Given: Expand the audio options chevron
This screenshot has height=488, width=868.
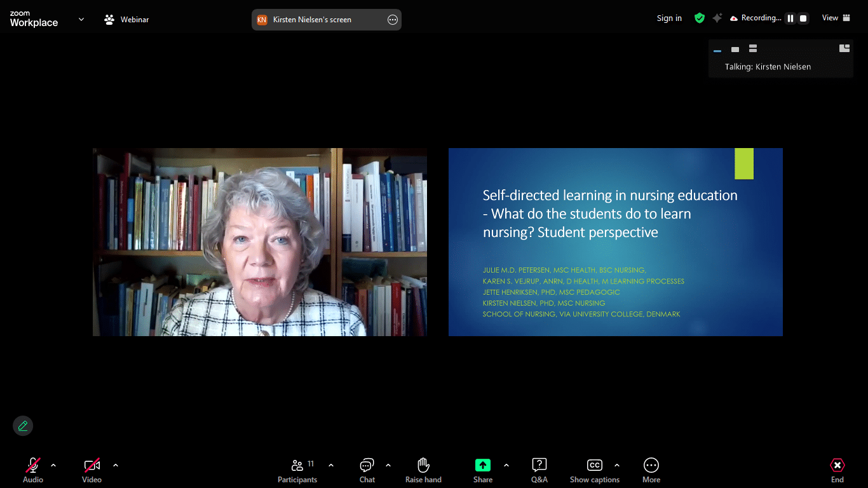Looking at the screenshot, I should (x=53, y=465).
